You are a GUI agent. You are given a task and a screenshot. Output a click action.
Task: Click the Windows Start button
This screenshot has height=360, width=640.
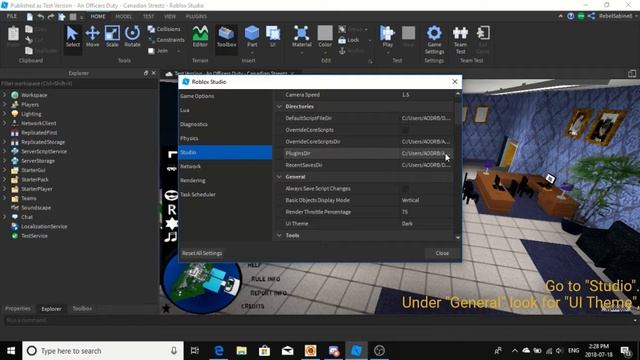coord(11,351)
